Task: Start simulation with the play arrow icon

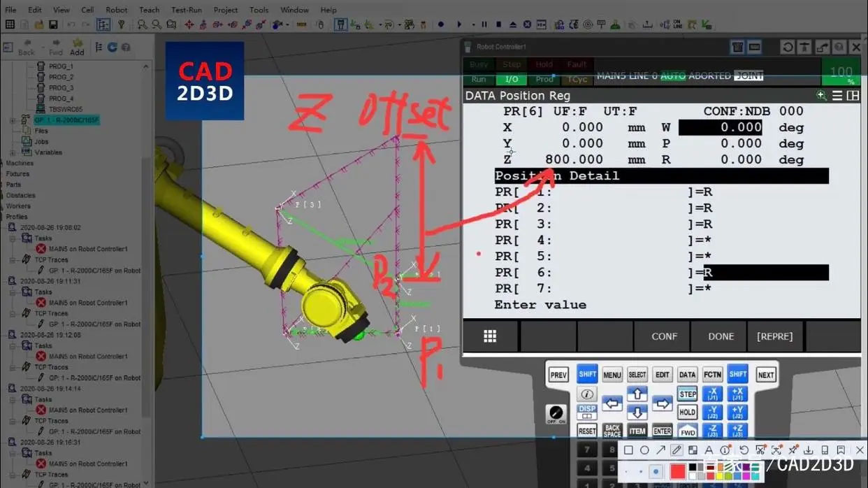Action: (x=459, y=24)
